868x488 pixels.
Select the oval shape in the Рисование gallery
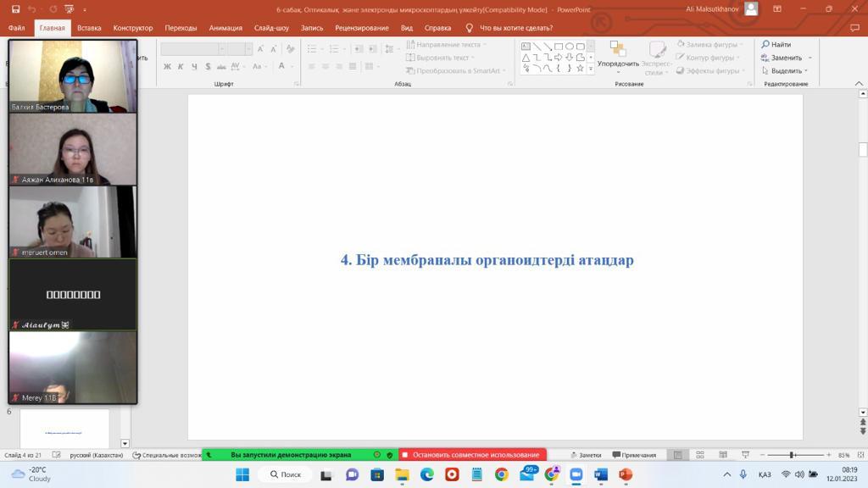click(x=568, y=47)
